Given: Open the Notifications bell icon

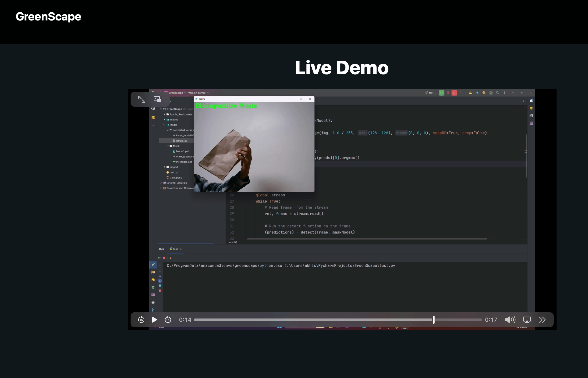Looking at the screenshot, I should point(531,101).
